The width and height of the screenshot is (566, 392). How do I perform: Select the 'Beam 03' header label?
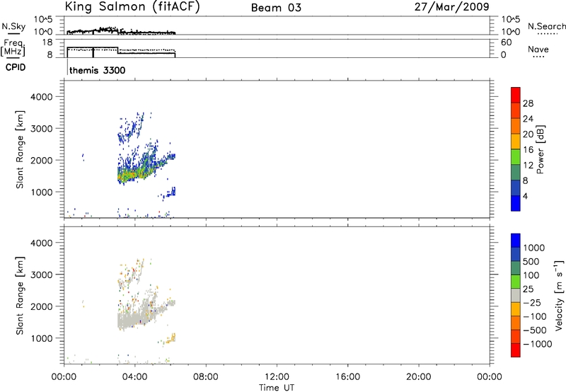pos(276,8)
